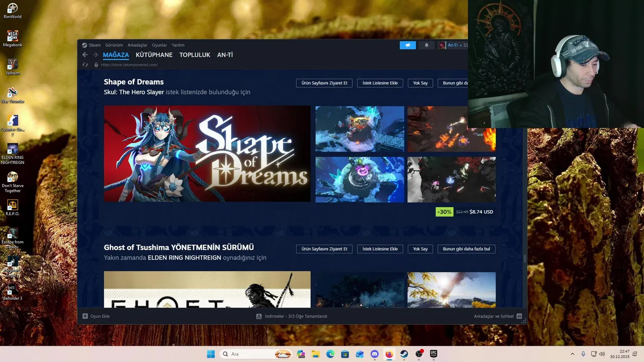644x362 pixels.
Task: Open Steam notifications bell
Action: 427,45
